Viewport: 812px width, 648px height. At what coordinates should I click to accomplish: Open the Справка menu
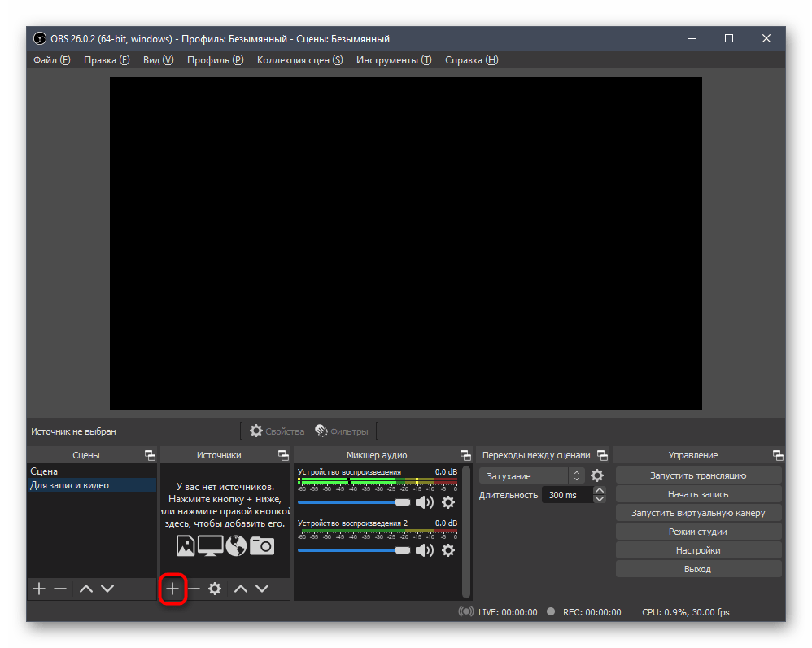(x=472, y=60)
